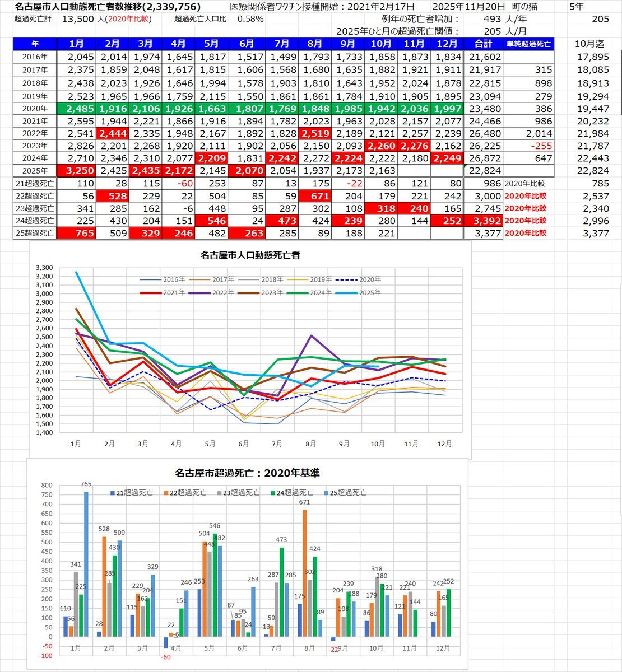Image resolution: width=622 pixels, height=672 pixels.
Task: Click red table cell '3,392' in 24超過死亡 row
Action: (x=483, y=220)
